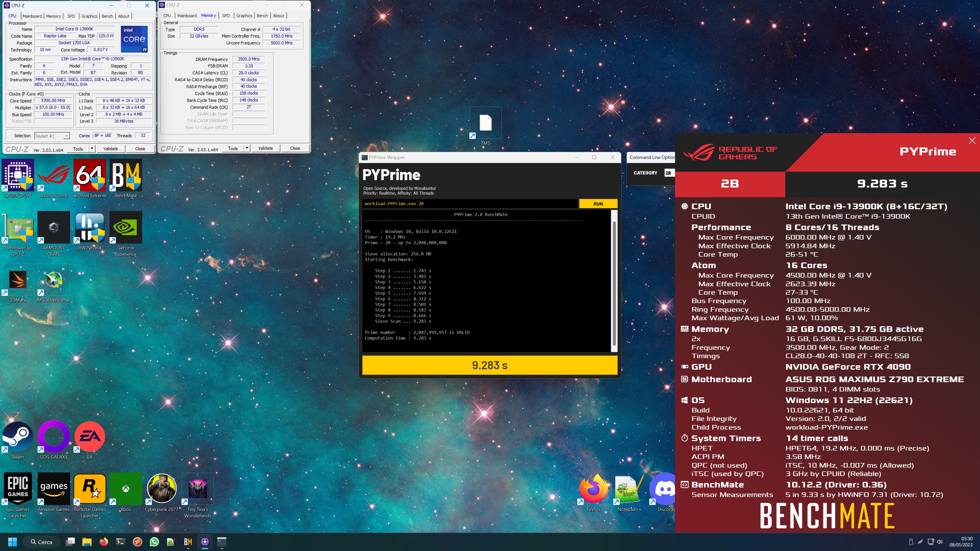Open the Notepad++ desktop shortcut

[x=629, y=492]
